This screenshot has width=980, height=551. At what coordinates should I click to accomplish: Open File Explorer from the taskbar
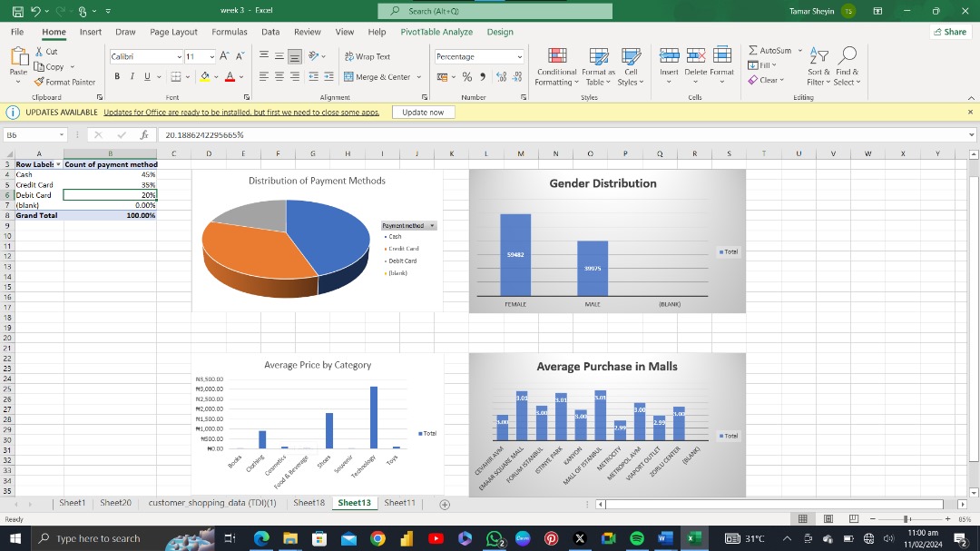290,538
